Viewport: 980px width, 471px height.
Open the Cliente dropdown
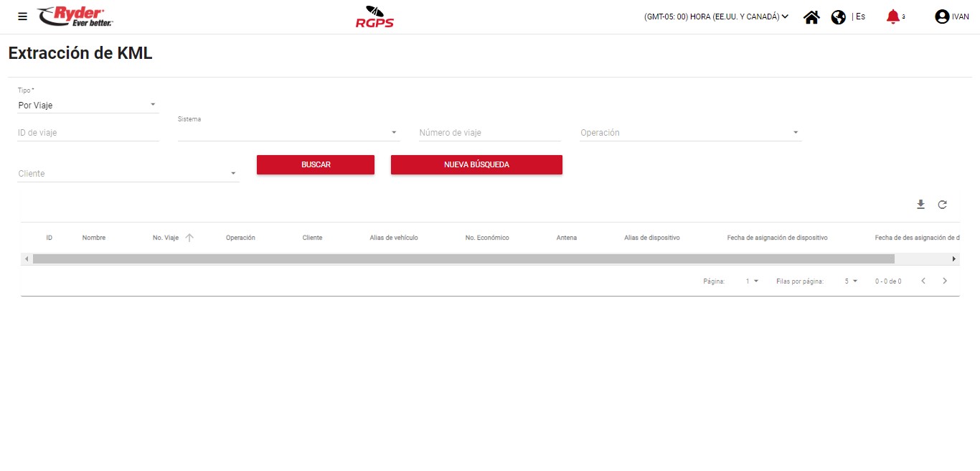point(128,174)
